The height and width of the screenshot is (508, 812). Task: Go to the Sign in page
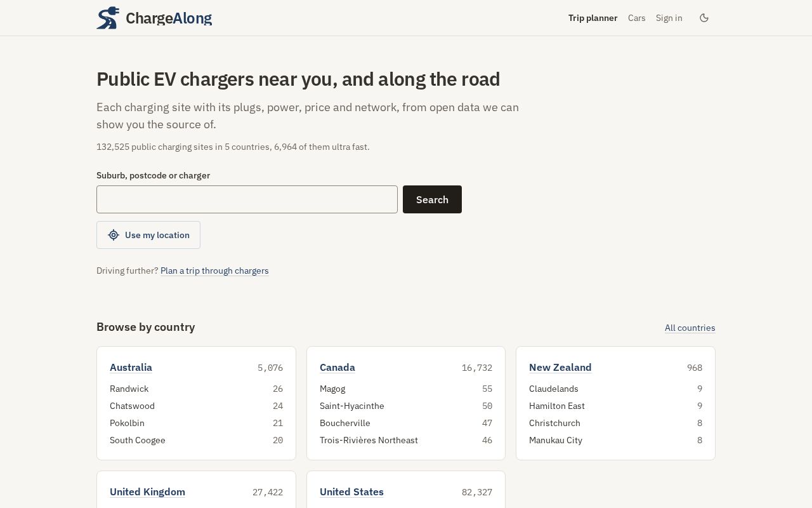[669, 18]
